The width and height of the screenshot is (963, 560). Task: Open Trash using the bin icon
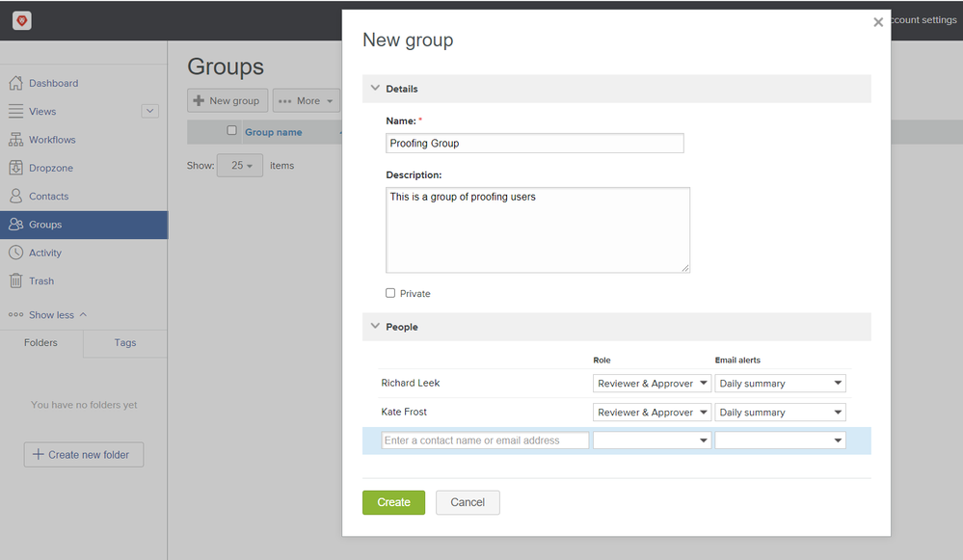(x=15, y=280)
